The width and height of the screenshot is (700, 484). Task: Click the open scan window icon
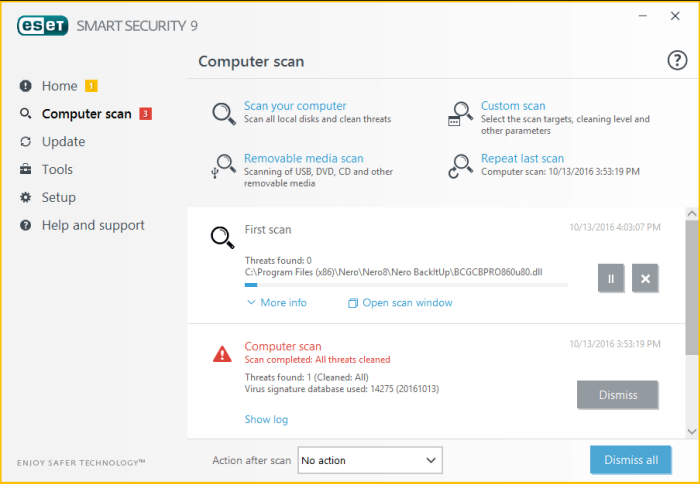click(x=353, y=303)
